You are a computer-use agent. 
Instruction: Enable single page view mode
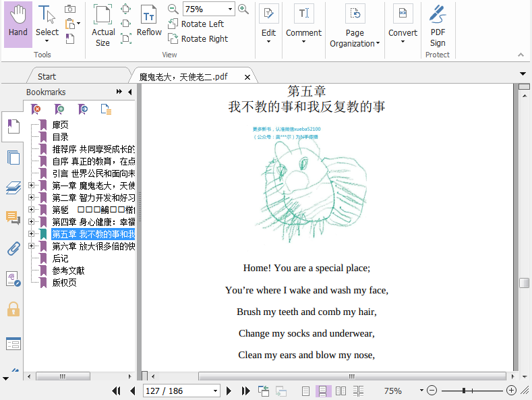pos(305,391)
